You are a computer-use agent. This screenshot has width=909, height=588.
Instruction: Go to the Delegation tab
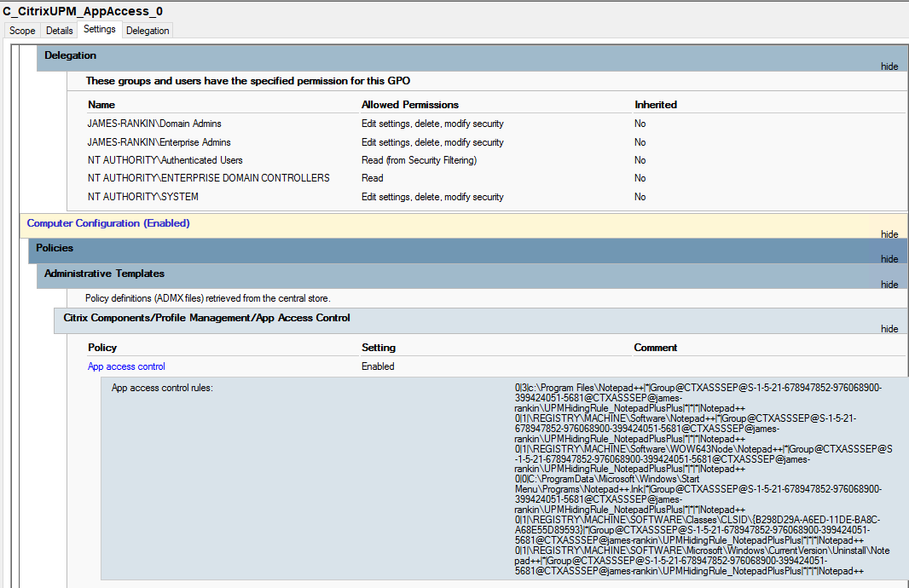[148, 31]
